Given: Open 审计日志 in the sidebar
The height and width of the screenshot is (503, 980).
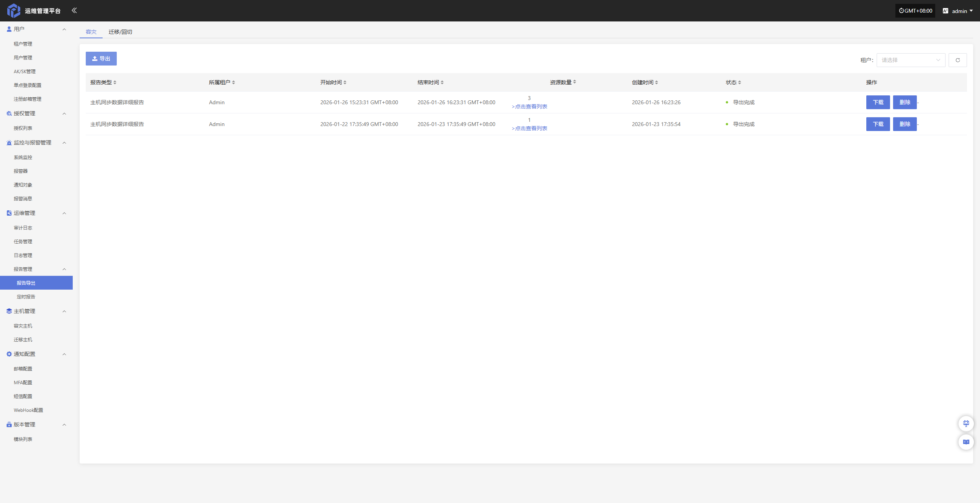Looking at the screenshot, I should click(23, 228).
